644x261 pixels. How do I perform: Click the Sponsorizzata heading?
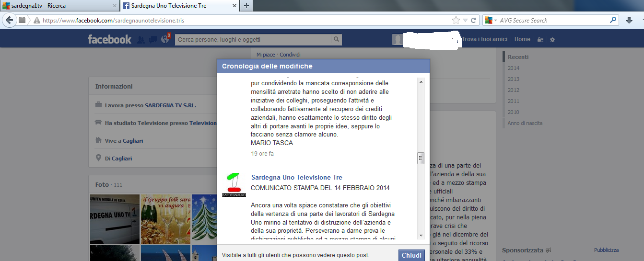click(x=523, y=250)
